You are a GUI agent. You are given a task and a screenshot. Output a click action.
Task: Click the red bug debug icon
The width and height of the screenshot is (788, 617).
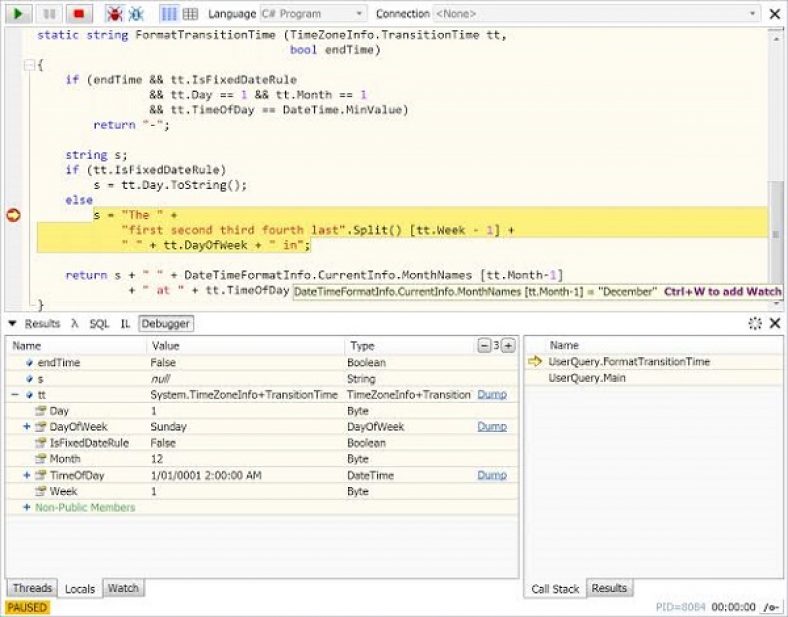pos(114,14)
